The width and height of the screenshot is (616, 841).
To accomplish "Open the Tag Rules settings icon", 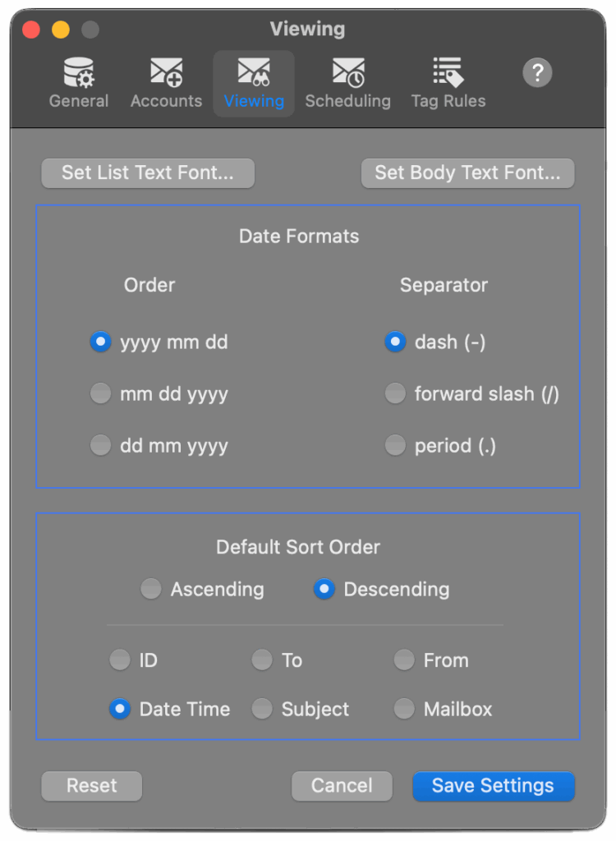I will 448,81.
